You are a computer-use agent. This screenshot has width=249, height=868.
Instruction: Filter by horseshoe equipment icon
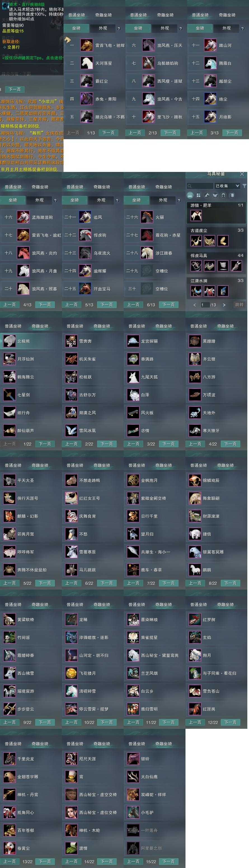pos(223,195)
